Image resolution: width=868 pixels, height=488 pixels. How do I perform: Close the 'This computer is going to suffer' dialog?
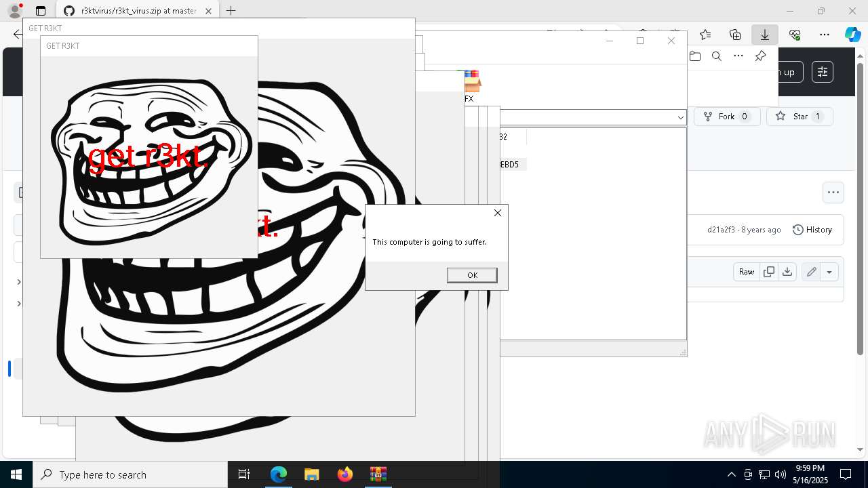click(x=498, y=213)
